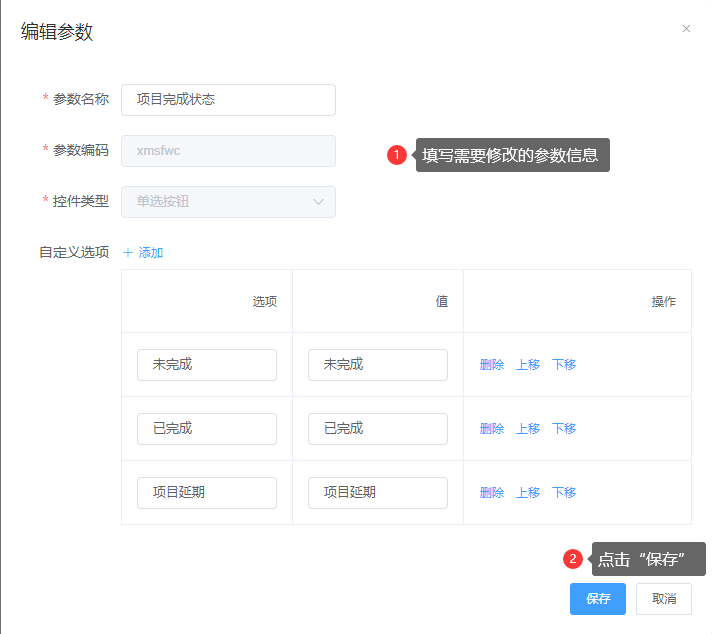Edit the 未完成 option name field
The width and height of the screenshot is (712, 634).
[x=207, y=365]
